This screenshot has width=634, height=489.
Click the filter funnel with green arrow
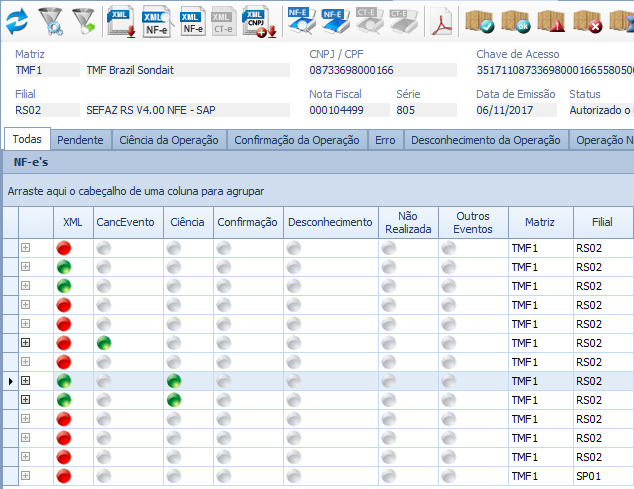click(x=84, y=18)
